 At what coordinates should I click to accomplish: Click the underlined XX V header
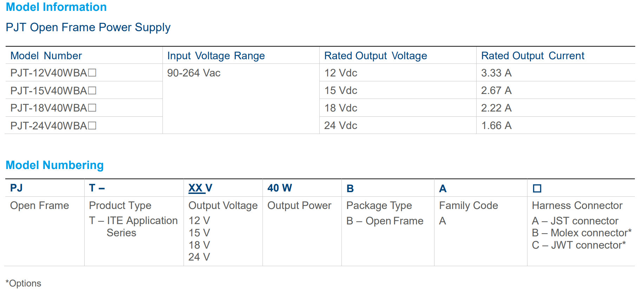200,188
